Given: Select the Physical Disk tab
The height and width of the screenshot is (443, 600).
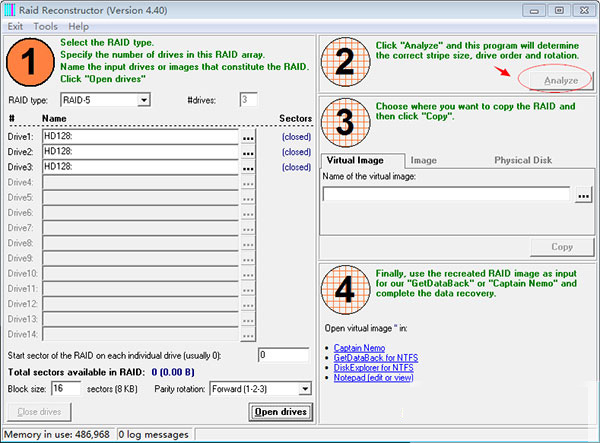Looking at the screenshot, I should click(x=525, y=160).
